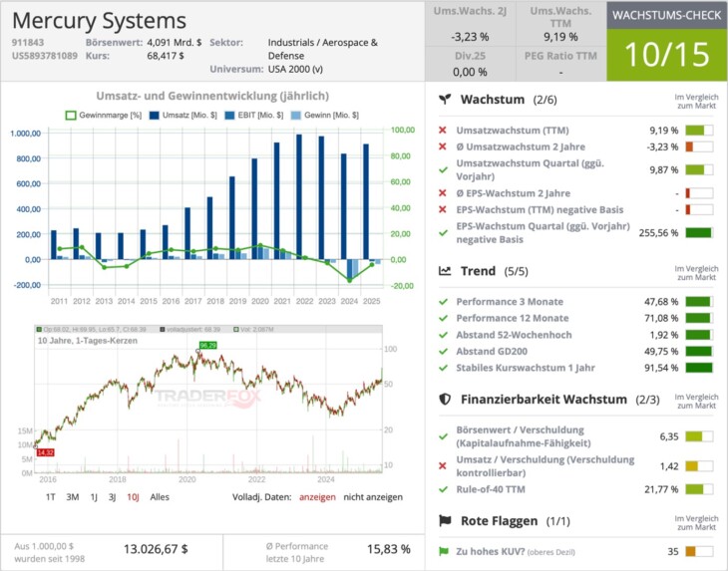This screenshot has height=571, width=728.
Task: Click the Mercury Systems title
Action: (x=99, y=21)
